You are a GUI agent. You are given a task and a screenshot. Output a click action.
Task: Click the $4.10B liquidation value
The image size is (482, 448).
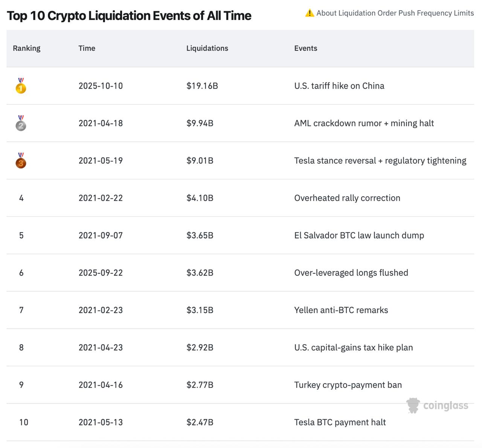coord(200,198)
